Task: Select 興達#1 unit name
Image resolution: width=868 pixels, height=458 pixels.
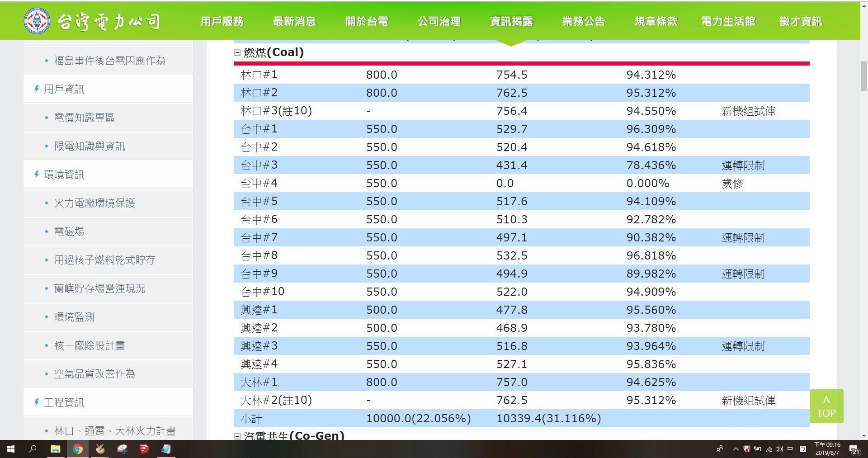Action: 259,310
